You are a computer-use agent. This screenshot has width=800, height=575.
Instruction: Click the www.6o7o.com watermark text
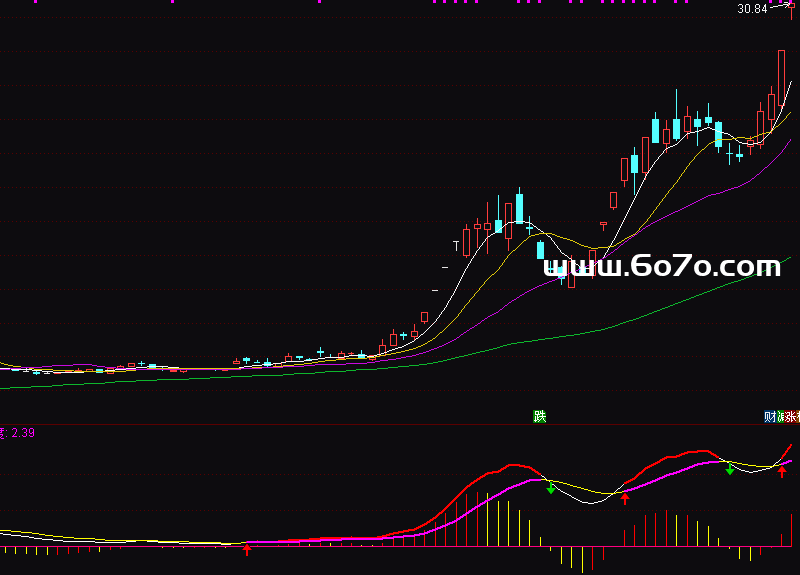pyautogui.click(x=661, y=266)
